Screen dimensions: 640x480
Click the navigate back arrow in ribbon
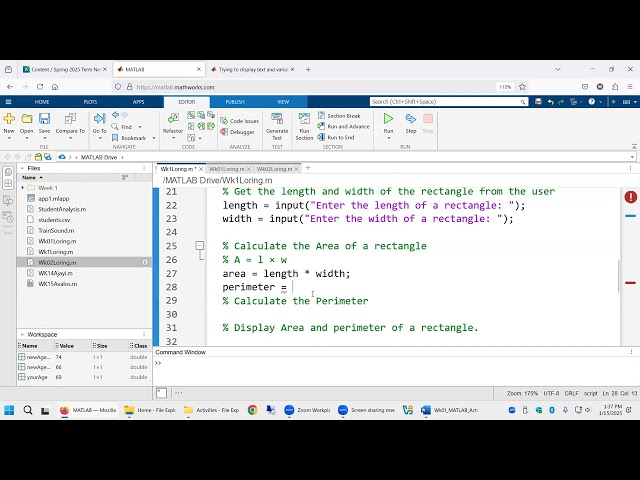pos(116,115)
